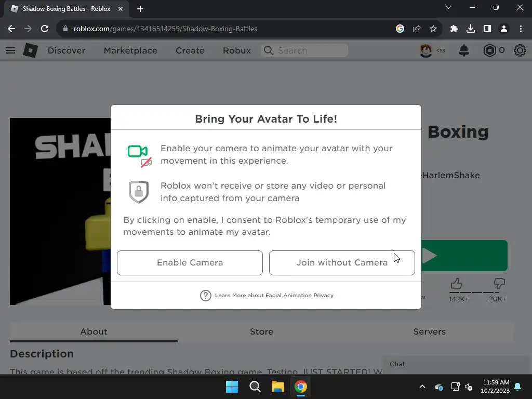Click the green Play button
This screenshot has width=532, height=399.
(x=464, y=256)
